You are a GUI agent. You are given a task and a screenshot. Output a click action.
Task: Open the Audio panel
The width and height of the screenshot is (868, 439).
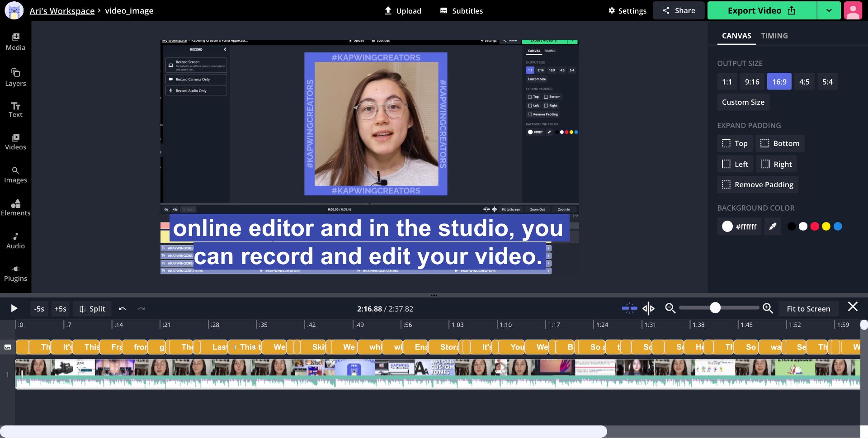click(x=15, y=241)
